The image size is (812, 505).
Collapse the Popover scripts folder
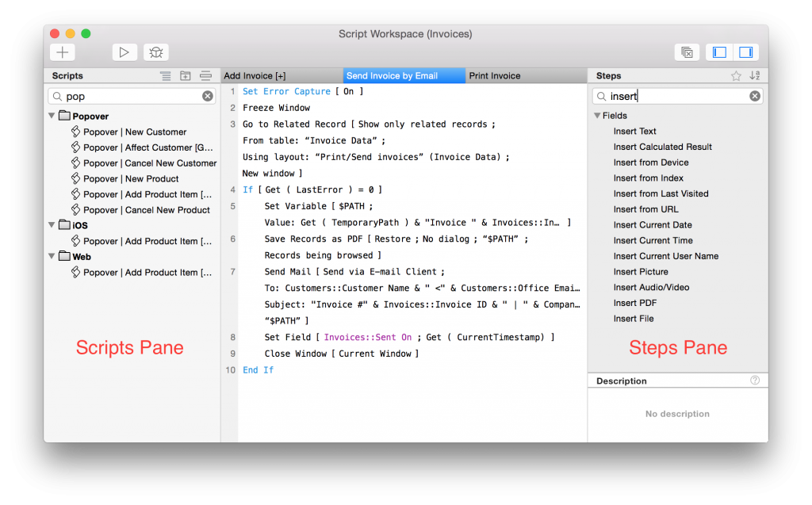[52, 115]
